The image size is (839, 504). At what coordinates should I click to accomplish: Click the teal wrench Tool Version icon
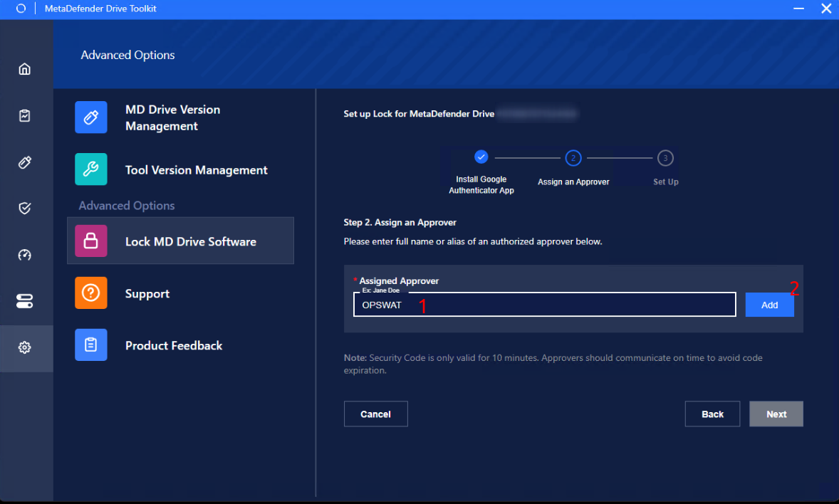91,169
